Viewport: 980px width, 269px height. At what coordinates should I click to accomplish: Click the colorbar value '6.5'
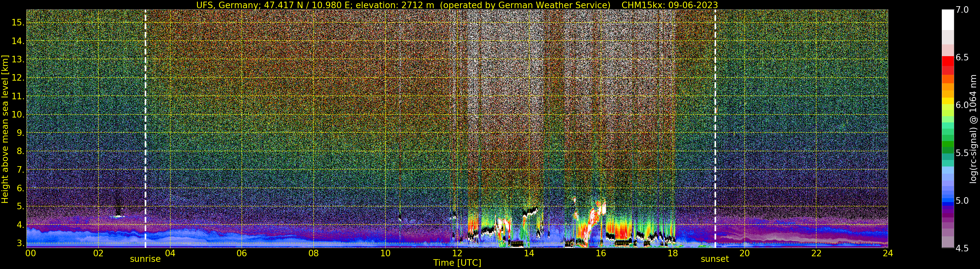point(962,57)
